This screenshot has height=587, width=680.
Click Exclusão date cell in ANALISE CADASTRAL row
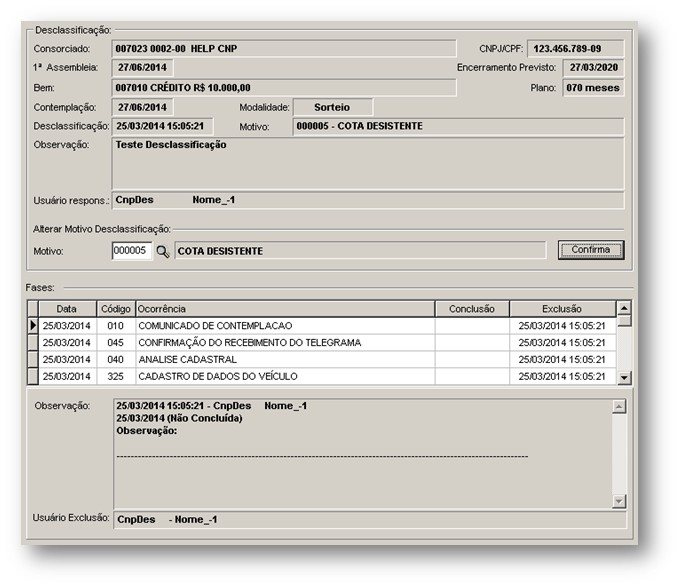[x=562, y=359]
